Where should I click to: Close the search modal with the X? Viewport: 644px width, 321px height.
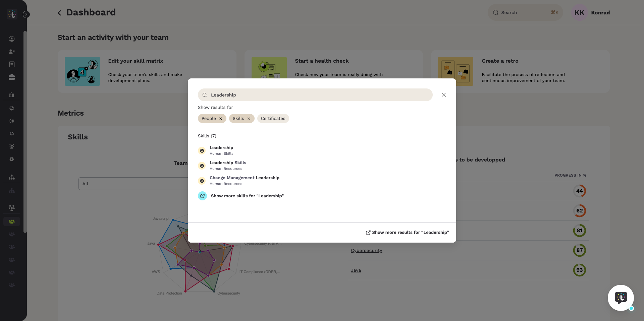444,95
